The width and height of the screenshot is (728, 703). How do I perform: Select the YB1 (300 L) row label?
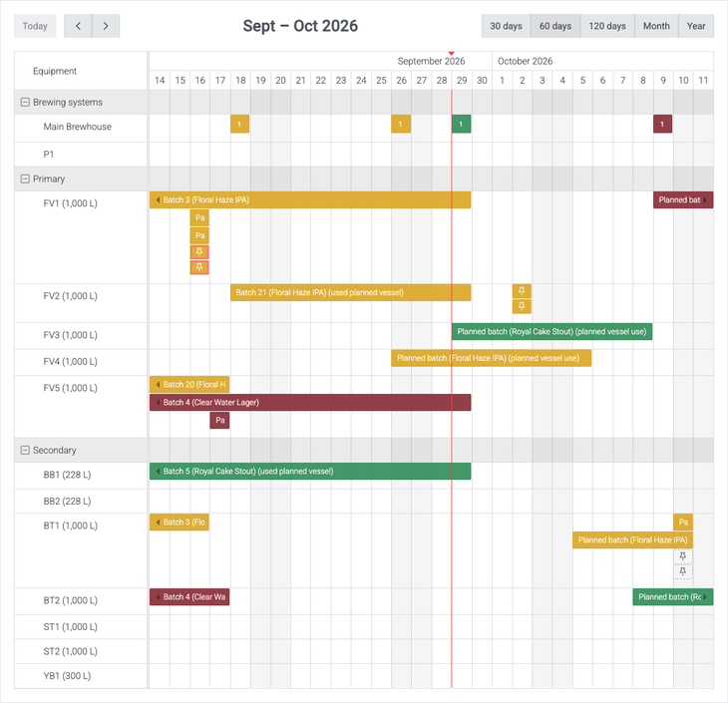(68, 676)
